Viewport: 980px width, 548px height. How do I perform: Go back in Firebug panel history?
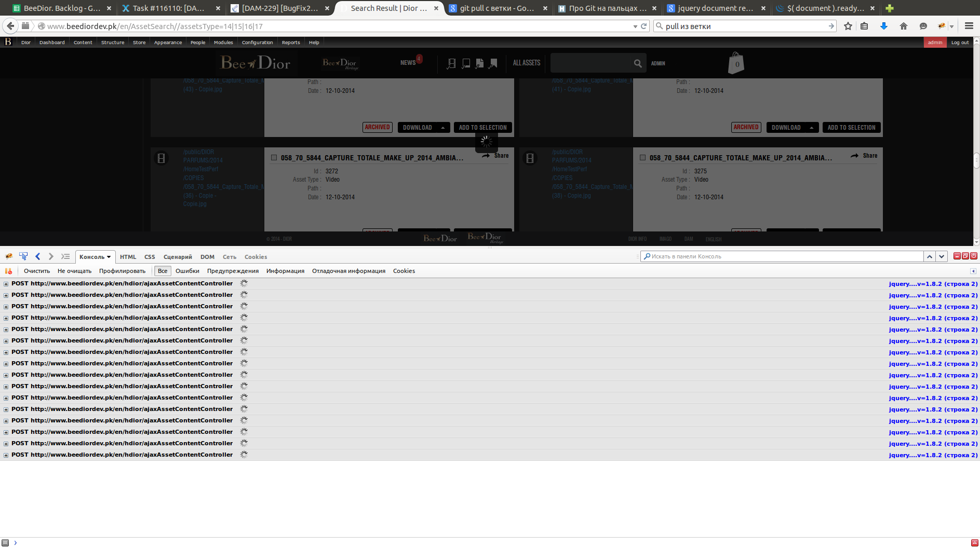pos(37,256)
